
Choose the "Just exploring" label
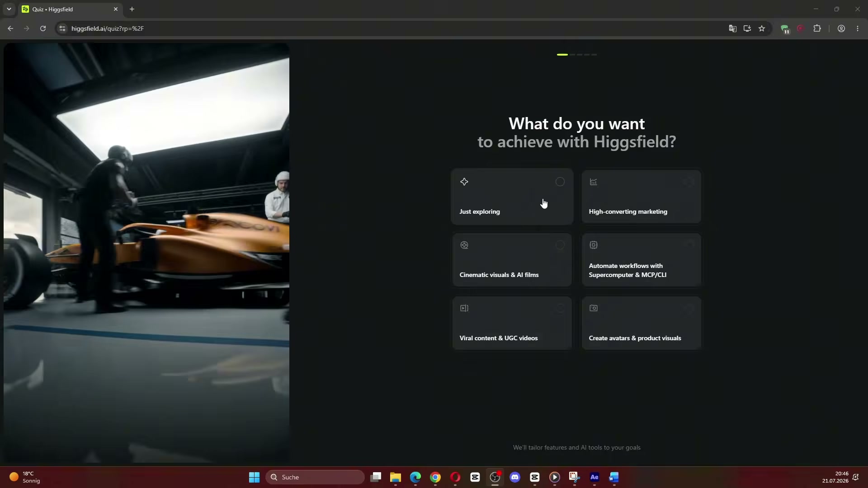(480, 211)
